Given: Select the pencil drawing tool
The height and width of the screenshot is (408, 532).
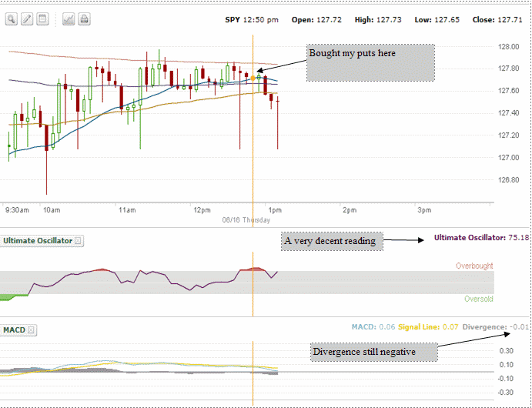Looking at the screenshot, I should click(27, 19).
